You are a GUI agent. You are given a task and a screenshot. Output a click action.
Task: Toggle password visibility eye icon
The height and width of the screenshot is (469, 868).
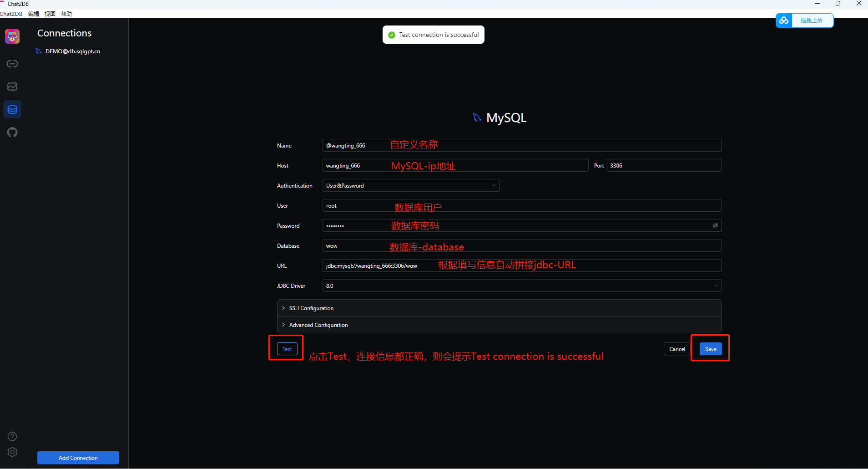click(x=715, y=225)
